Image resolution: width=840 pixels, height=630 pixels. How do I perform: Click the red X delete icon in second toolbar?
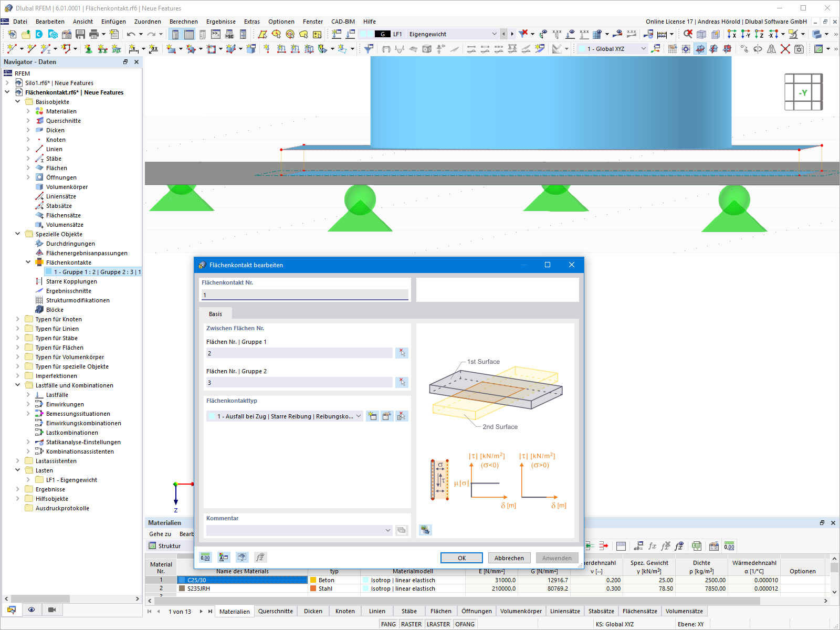click(x=785, y=49)
